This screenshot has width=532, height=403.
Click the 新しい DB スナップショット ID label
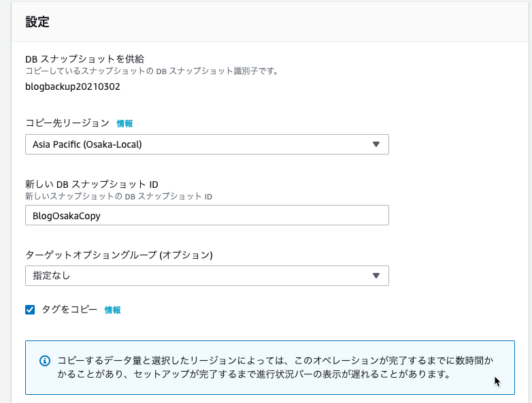coord(92,184)
